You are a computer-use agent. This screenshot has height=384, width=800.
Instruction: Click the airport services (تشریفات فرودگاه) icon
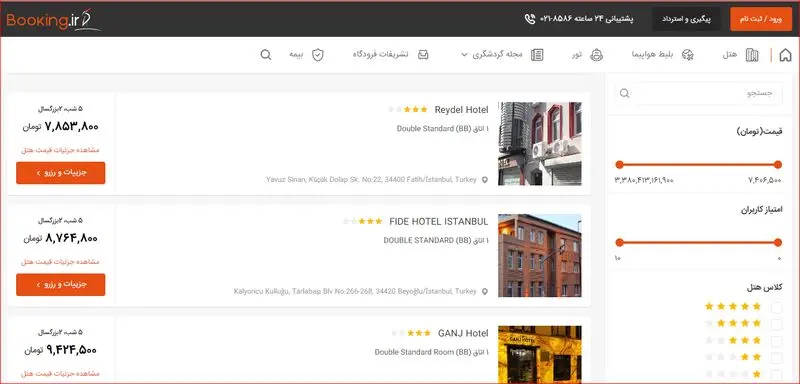click(423, 55)
